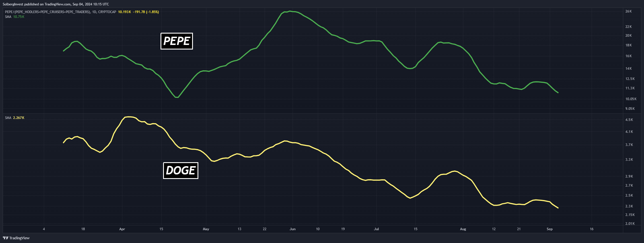Click the Aug label on time axis
This screenshot has width=644, height=243.
tap(463, 229)
